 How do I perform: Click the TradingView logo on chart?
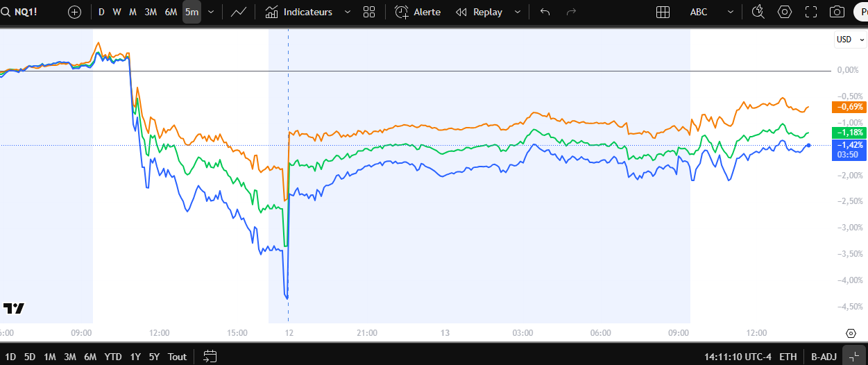click(14, 309)
